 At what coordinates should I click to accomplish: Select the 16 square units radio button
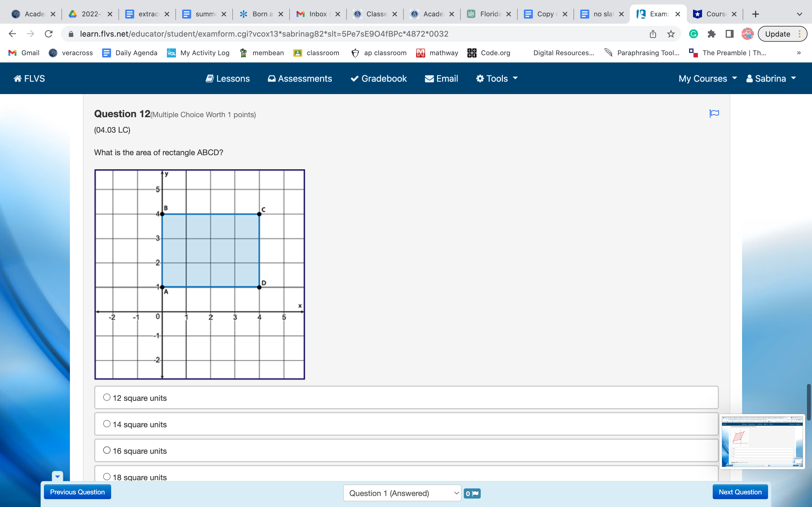click(107, 450)
